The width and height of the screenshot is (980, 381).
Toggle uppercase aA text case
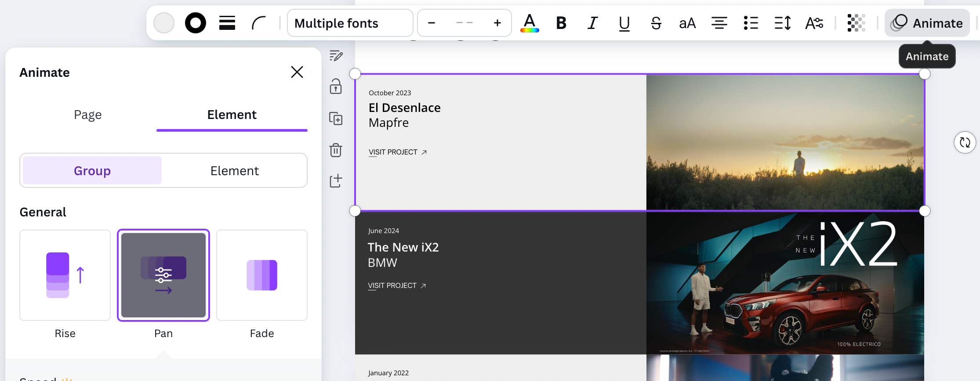(x=688, y=23)
